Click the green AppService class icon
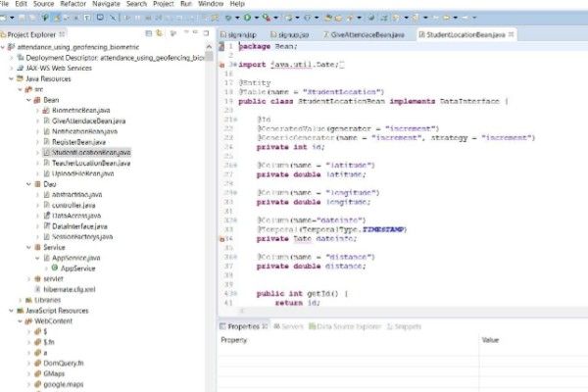The image size is (588, 392). [x=55, y=268]
